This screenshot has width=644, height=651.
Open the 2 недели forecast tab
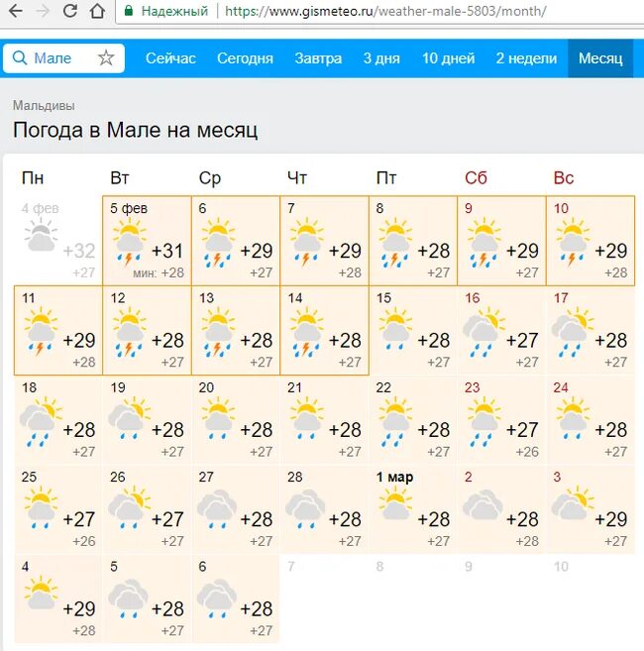pyautogui.click(x=526, y=58)
